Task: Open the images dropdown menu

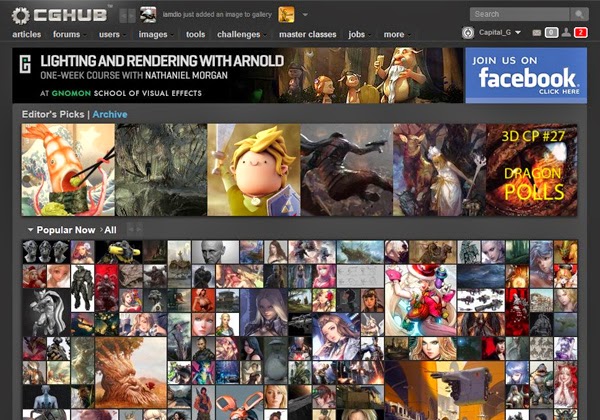Action: [155, 34]
